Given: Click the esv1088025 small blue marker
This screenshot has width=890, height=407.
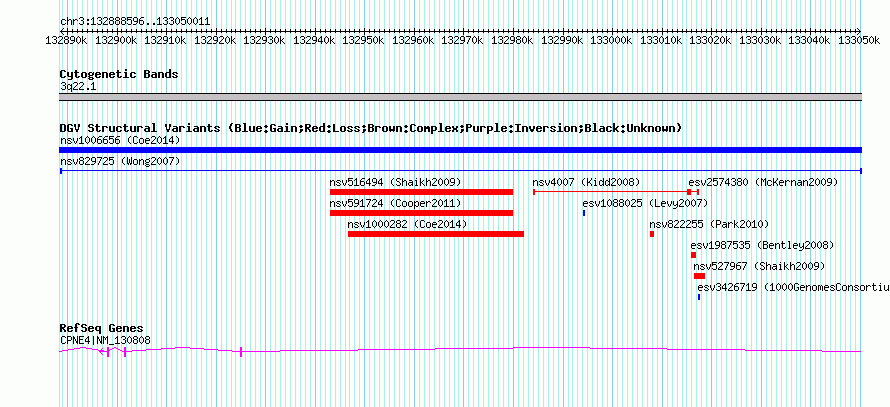Looking at the screenshot, I should click(x=583, y=213).
